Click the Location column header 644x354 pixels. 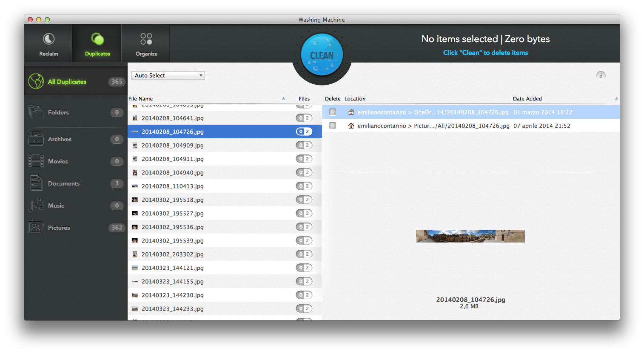(x=355, y=99)
